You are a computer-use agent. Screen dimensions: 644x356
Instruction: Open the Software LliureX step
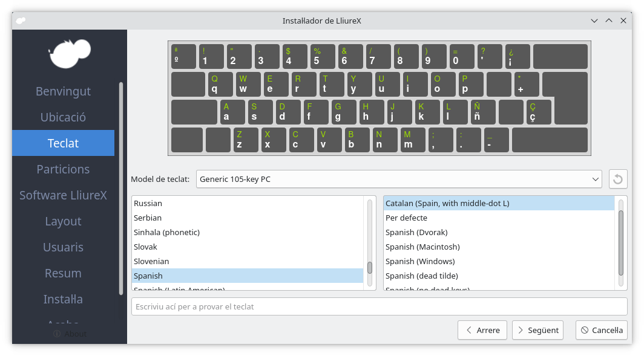coord(63,195)
